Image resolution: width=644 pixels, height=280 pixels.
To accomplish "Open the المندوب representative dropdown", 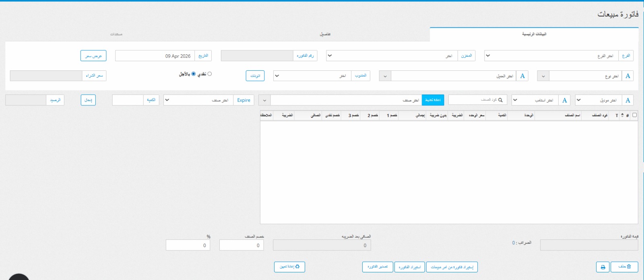I will click(x=312, y=76).
